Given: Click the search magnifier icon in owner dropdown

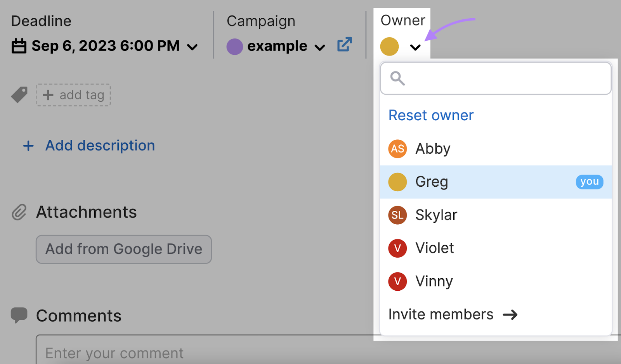Looking at the screenshot, I should [x=397, y=78].
